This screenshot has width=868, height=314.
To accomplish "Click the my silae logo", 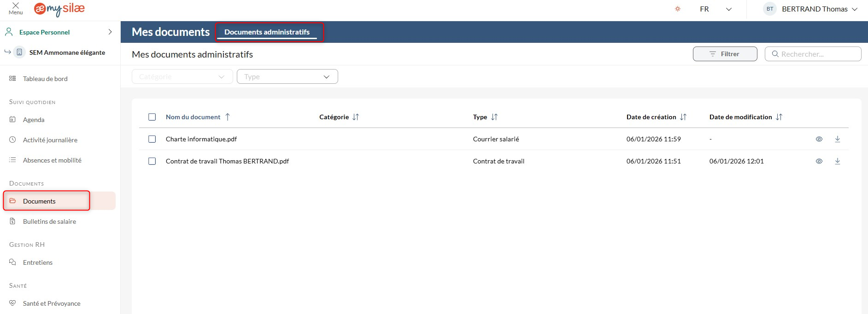I will coord(59,9).
